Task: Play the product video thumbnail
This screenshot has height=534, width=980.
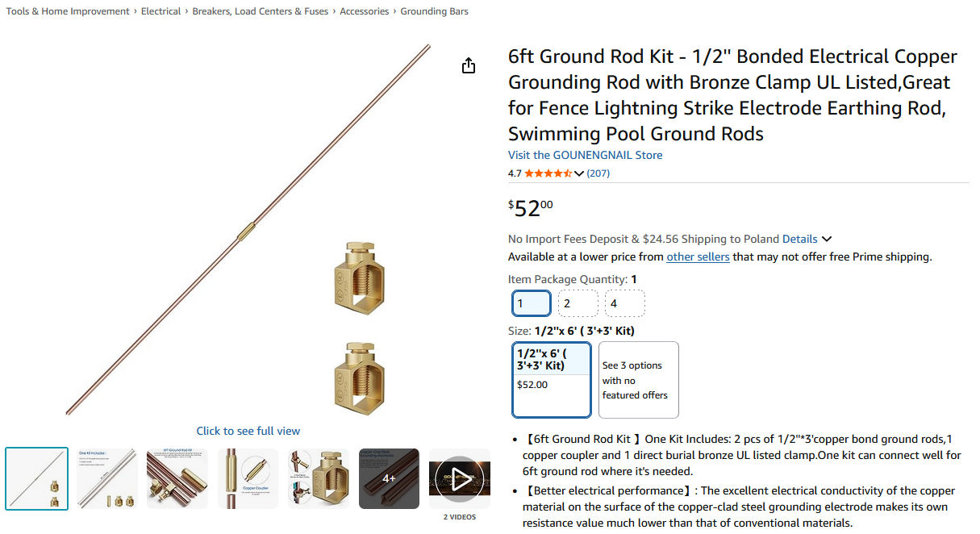Action: (x=459, y=478)
